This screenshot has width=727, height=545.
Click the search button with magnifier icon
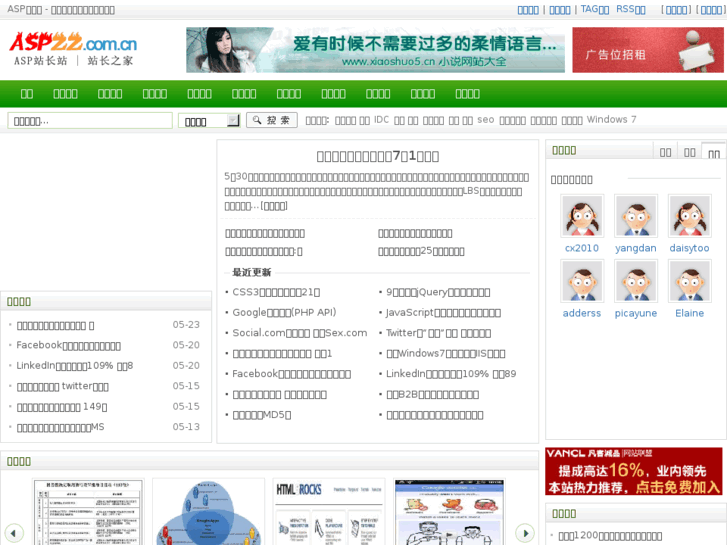point(272,120)
